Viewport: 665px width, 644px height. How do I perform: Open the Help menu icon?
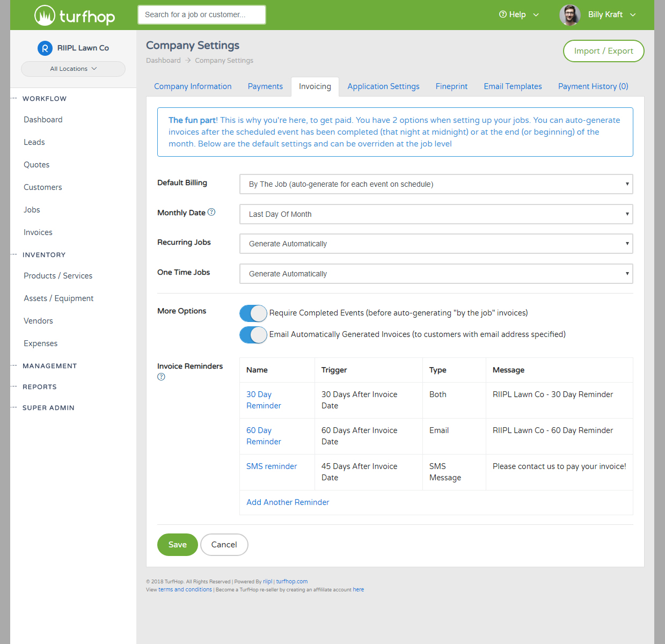pyautogui.click(x=503, y=14)
